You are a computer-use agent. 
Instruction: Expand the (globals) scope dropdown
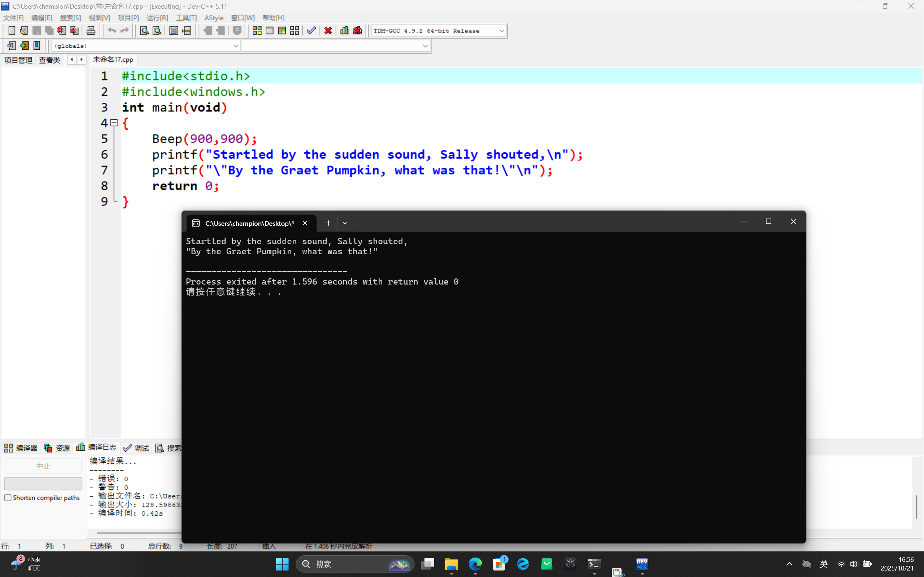[236, 46]
